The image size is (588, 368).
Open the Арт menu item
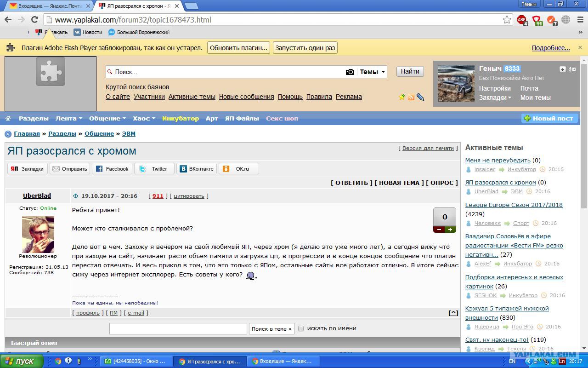point(212,118)
